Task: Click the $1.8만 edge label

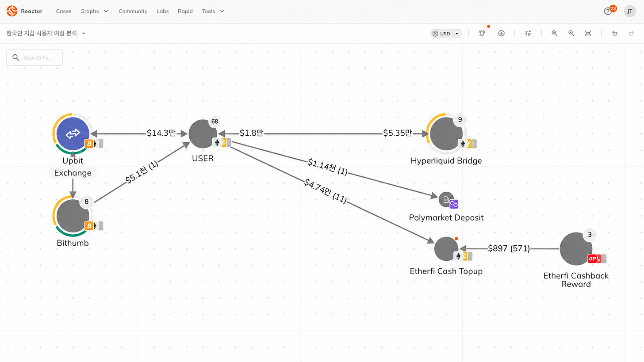Action: (x=251, y=133)
